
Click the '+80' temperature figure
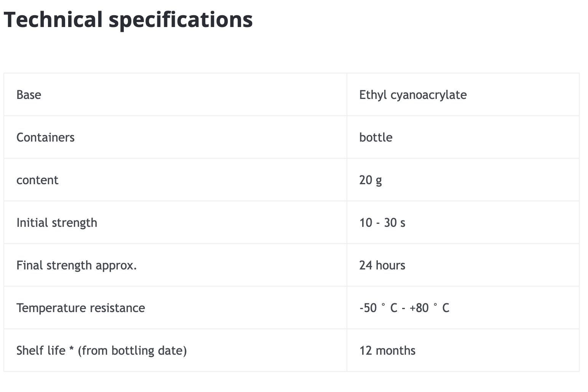point(419,308)
